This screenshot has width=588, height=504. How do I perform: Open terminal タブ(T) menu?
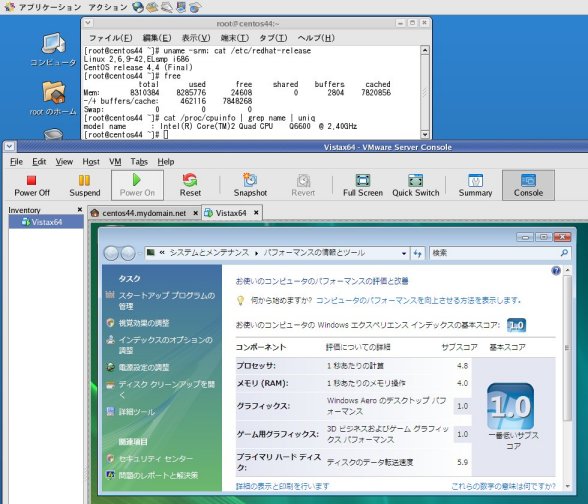click(273, 38)
